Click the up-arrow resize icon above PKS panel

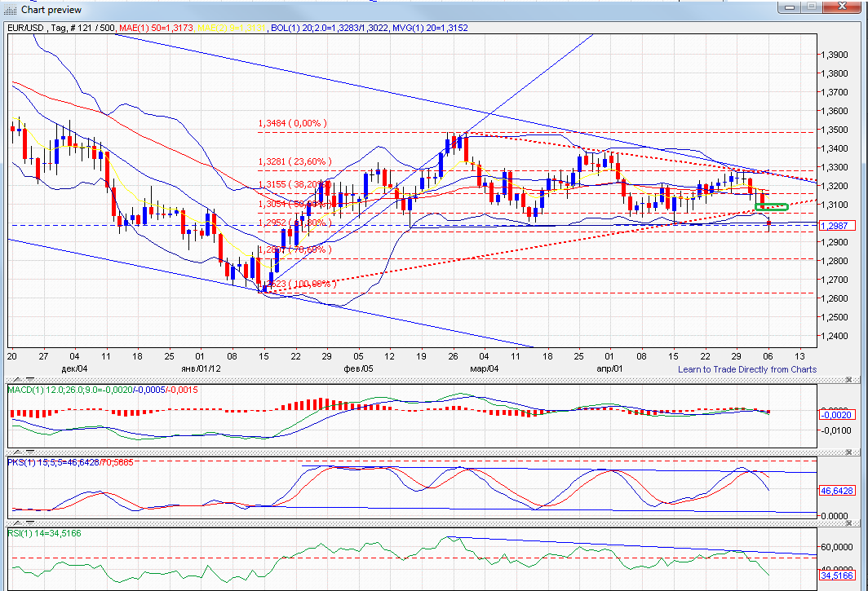tap(17, 451)
